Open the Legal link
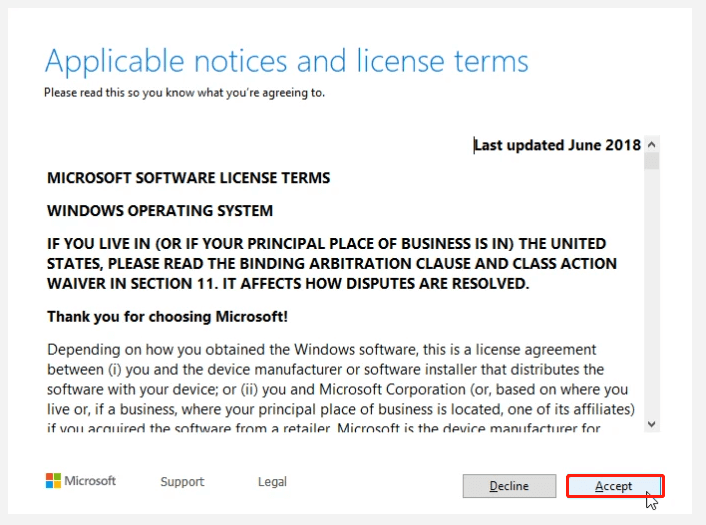Image resolution: width=706 pixels, height=525 pixels. [x=272, y=481]
